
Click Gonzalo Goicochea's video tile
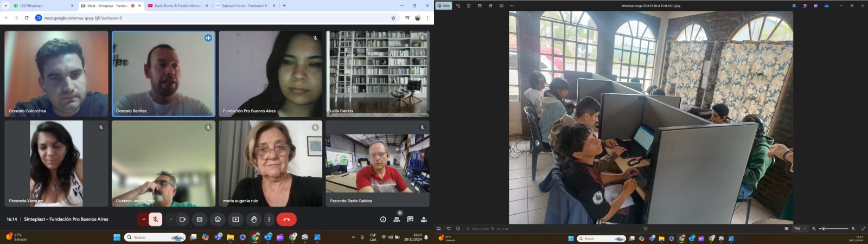56,74
